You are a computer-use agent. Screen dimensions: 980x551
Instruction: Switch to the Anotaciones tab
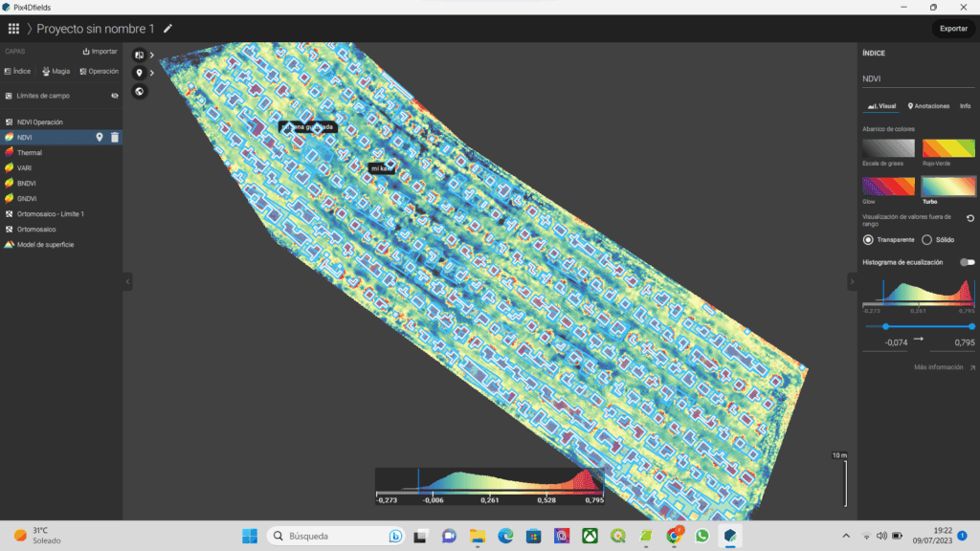[928, 106]
